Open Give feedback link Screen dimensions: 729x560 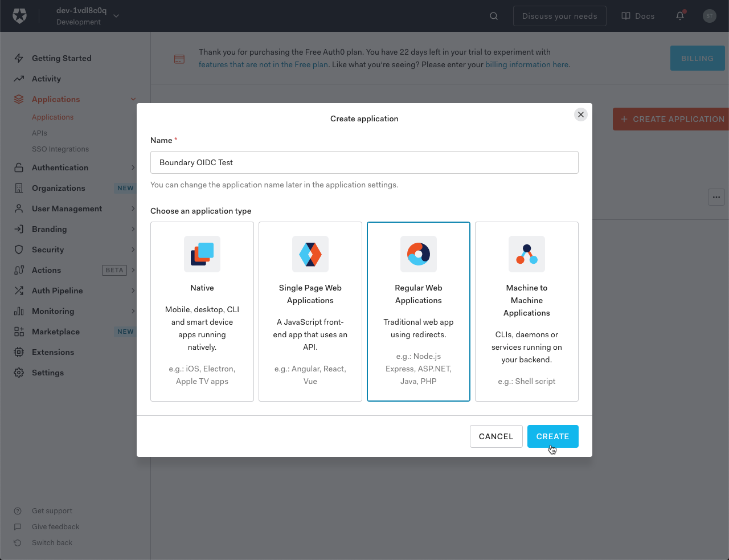pyautogui.click(x=55, y=527)
